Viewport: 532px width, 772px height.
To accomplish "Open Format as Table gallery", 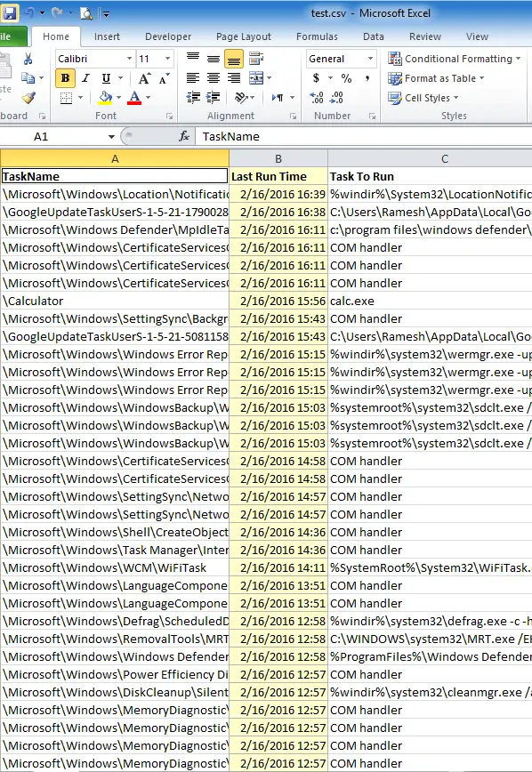I will click(x=436, y=78).
